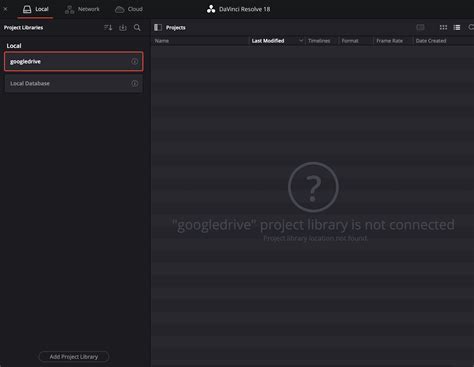This screenshot has height=367, width=474.
Task: Click the Local section heading
Action: click(14, 46)
